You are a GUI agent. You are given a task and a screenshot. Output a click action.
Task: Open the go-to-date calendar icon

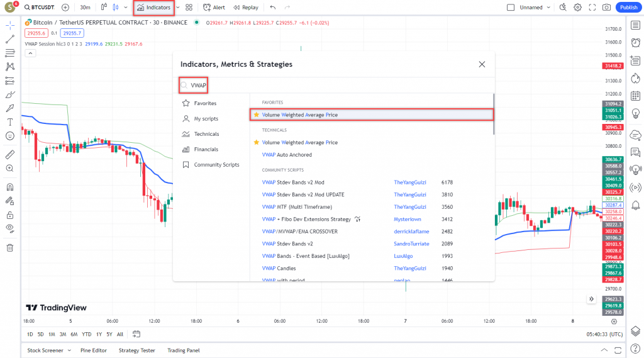[x=136, y=334]
